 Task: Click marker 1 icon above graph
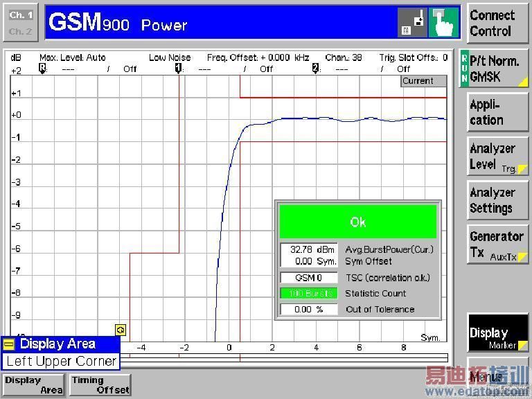(x=179, y=68)
